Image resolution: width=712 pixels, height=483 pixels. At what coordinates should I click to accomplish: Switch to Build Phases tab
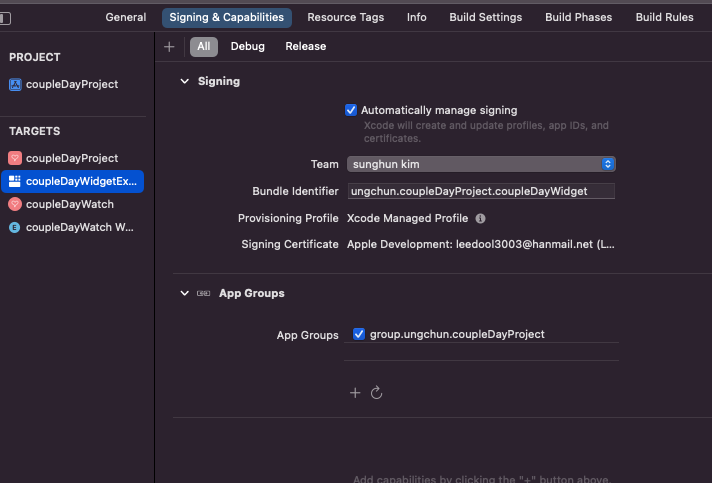coord(578,17)
